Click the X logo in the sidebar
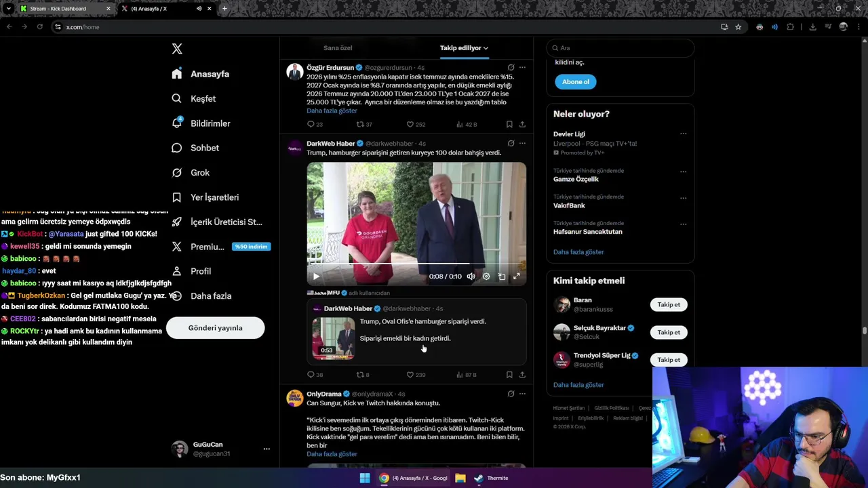This screenshot has width=868, height=488. pos(177,49)
